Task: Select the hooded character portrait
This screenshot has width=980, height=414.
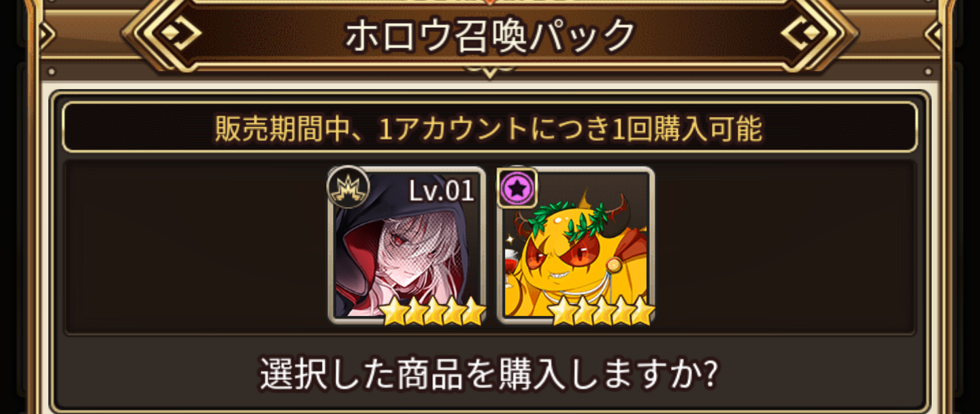Action: point(407,245)
